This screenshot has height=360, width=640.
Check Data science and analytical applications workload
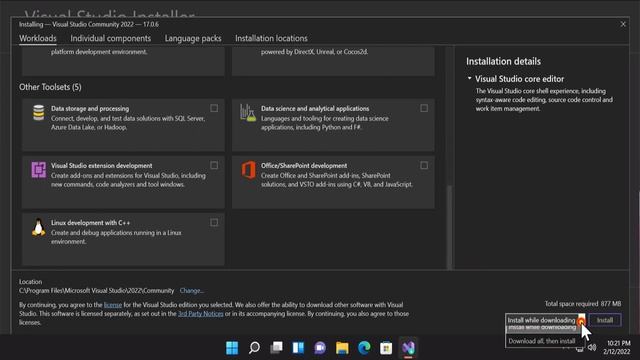(424, 108)
